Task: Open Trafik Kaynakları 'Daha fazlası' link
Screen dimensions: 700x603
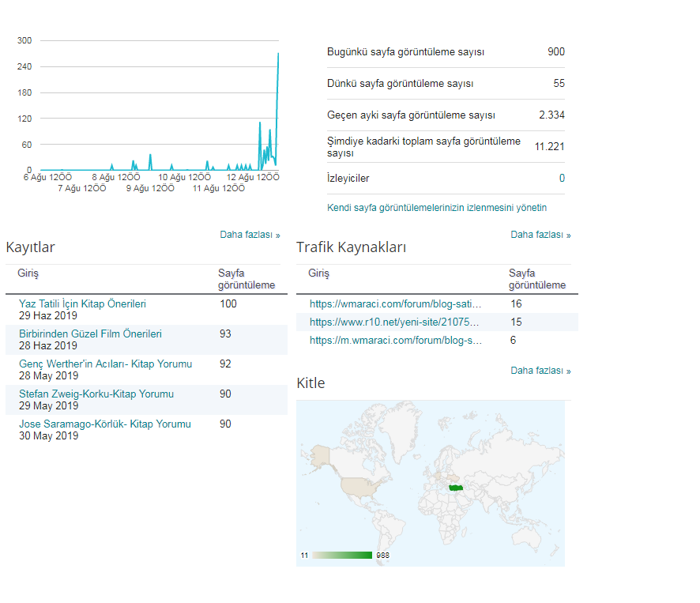Action: click(540, 235)
